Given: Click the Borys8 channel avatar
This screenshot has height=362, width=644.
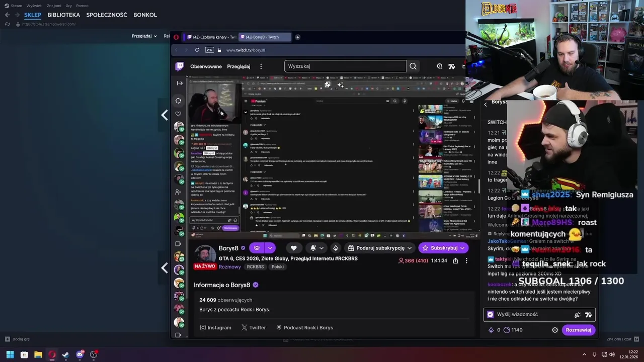Looking at the screenshot, I should click(x=205, y=254).
